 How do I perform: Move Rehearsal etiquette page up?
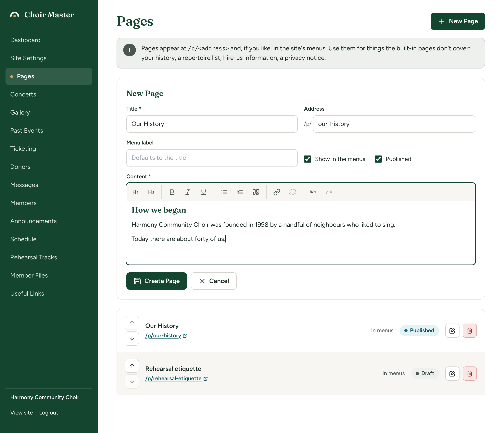tap(132, 366)
